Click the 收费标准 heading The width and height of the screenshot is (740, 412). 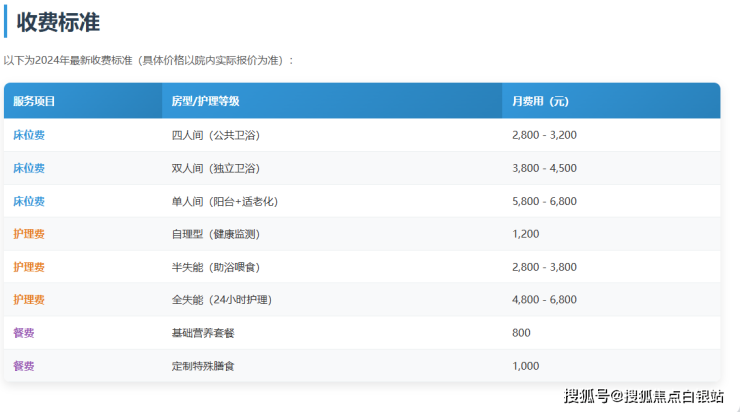58,22
